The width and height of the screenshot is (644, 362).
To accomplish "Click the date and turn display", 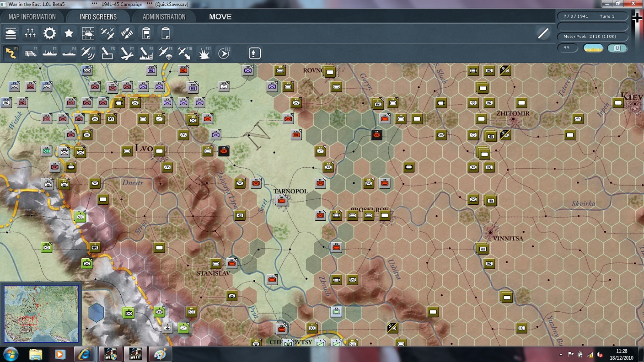I will click(x=592, y=16).
